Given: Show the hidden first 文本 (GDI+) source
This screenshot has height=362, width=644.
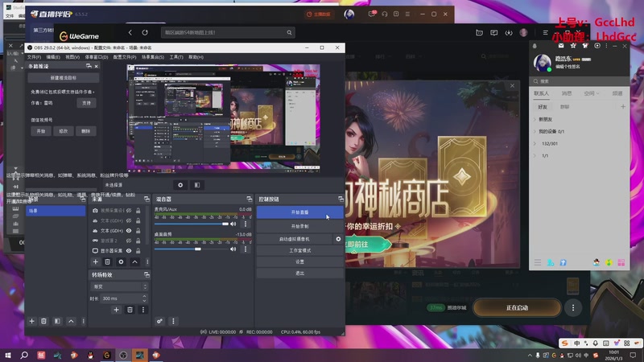Looking at the screenshot, I should (x=129, y=220).
